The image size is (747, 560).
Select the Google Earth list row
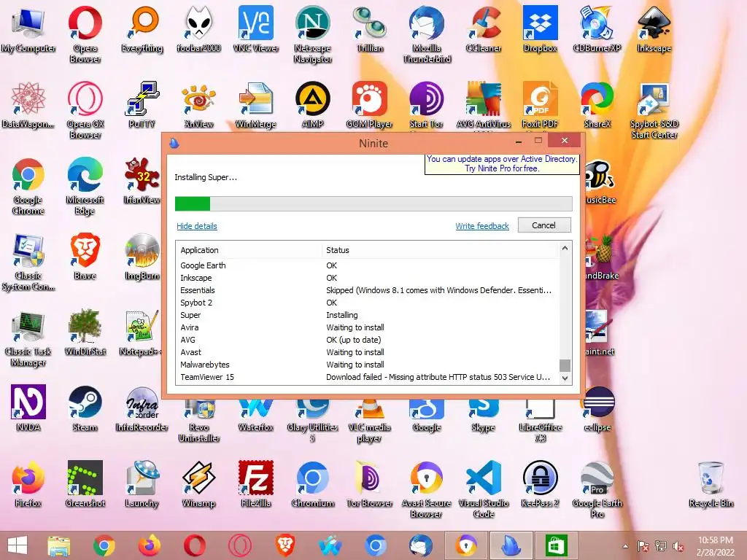[x=368, y=265]
